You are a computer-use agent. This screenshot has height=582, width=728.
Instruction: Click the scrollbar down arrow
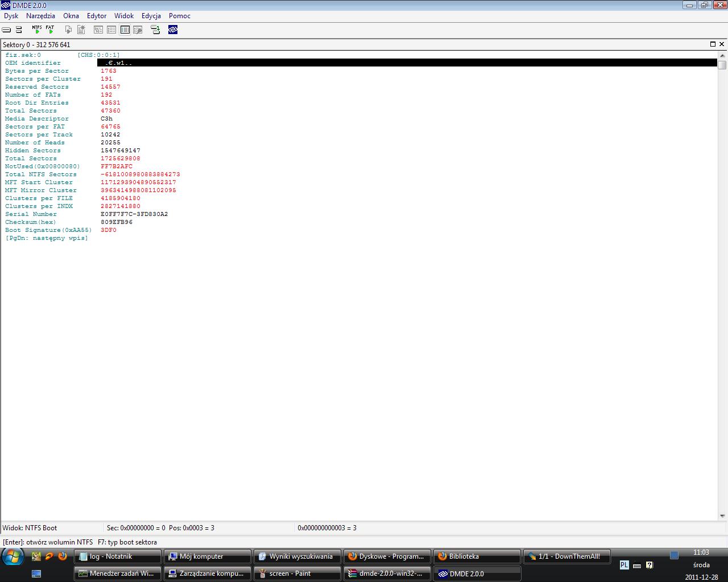(x=722, y=516)
